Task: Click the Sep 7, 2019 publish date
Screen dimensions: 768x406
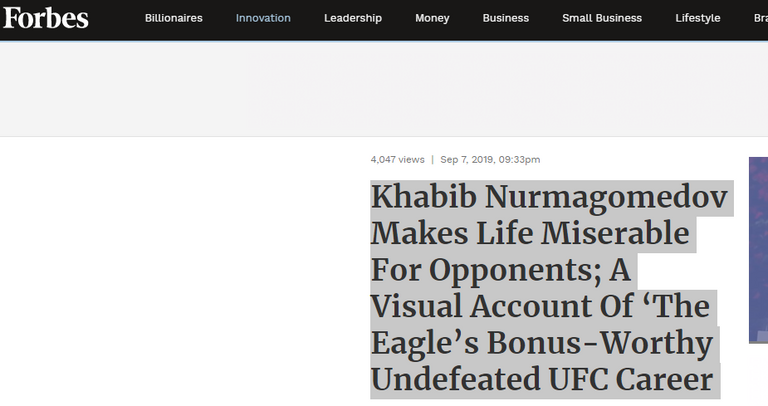Action: tap(490, 159)
